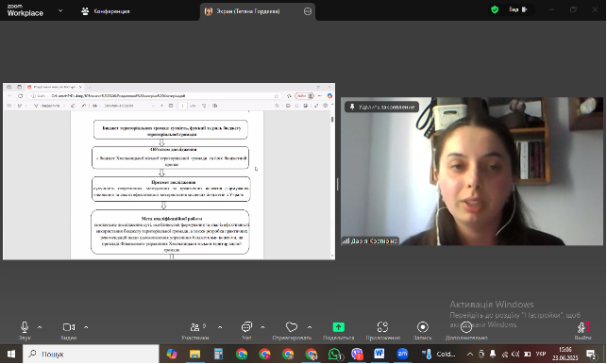Click the unpin video button

pyautogui.click(x=381, y=107)
